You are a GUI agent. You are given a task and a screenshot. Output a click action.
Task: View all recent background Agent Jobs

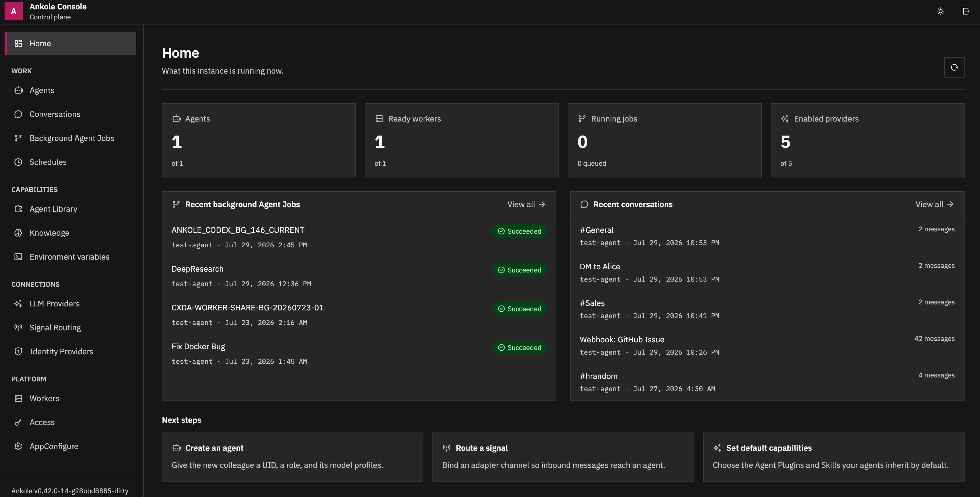526,205
